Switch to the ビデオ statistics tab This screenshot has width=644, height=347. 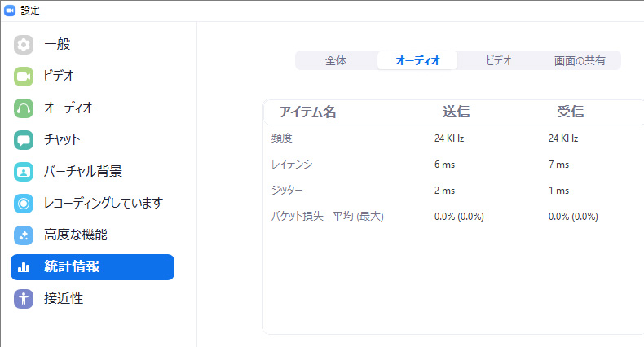pyautogui.click(x=498, y=61)
